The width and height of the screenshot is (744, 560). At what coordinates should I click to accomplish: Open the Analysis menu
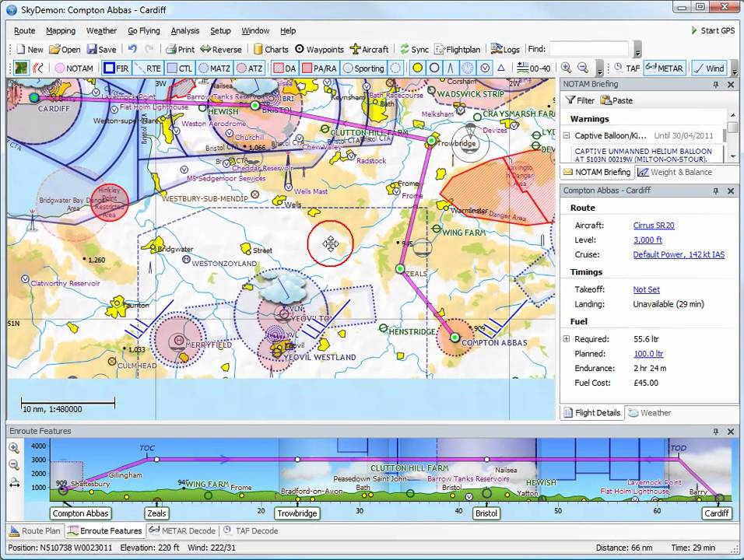[x=185, y=31]
